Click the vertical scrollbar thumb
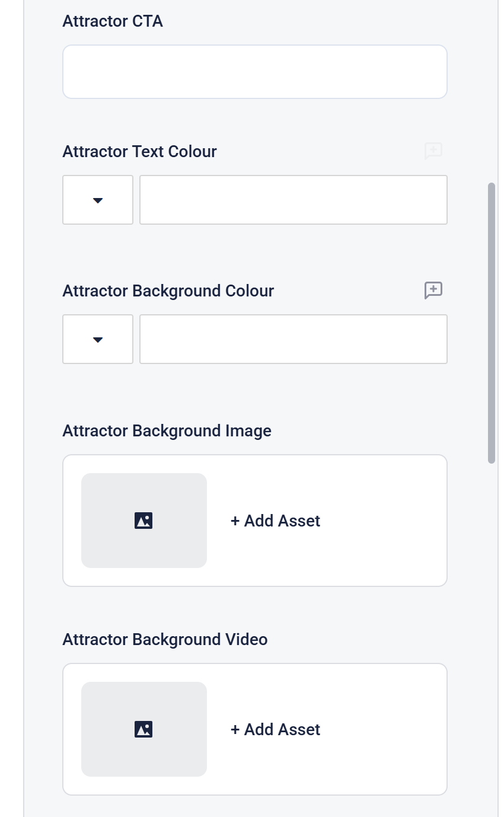This screenshot has height=817, width=504. (492, 323)
